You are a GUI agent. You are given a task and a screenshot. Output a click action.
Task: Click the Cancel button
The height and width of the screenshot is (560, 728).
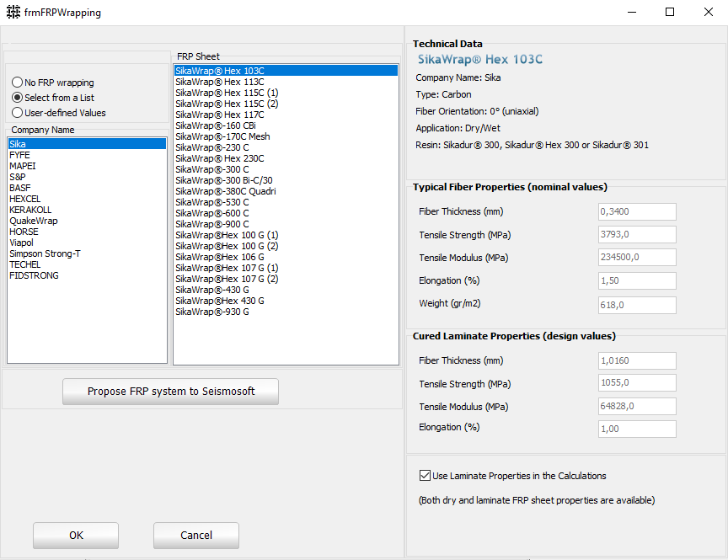196,536
